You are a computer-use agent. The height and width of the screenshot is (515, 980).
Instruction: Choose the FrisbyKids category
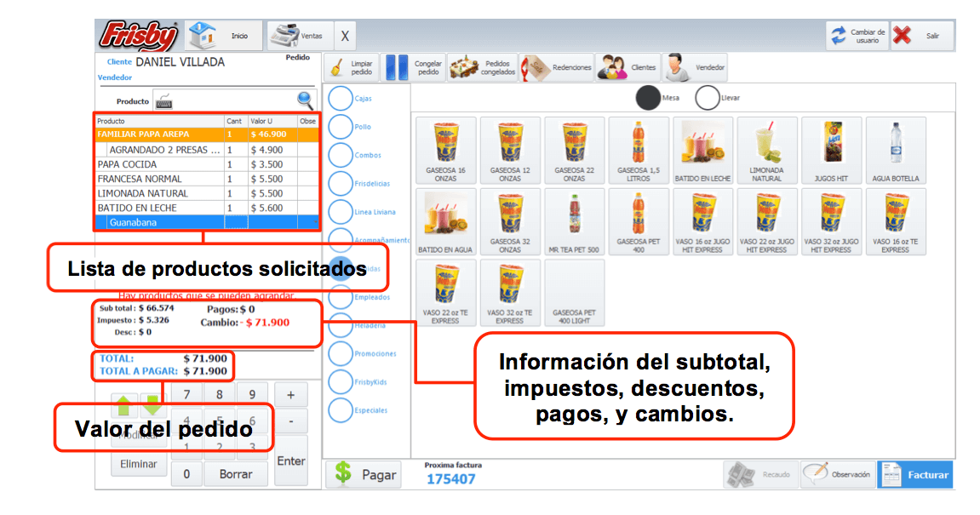tap(341, 382)
